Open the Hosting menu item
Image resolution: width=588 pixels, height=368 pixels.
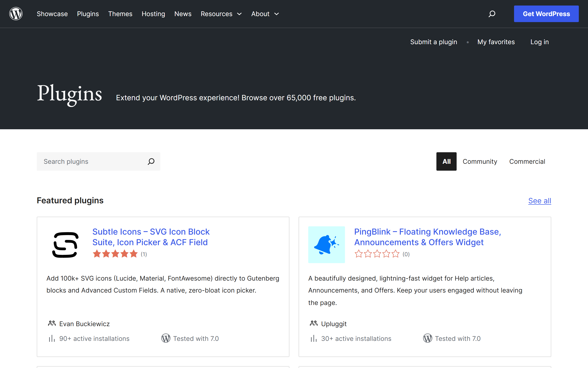153,14
